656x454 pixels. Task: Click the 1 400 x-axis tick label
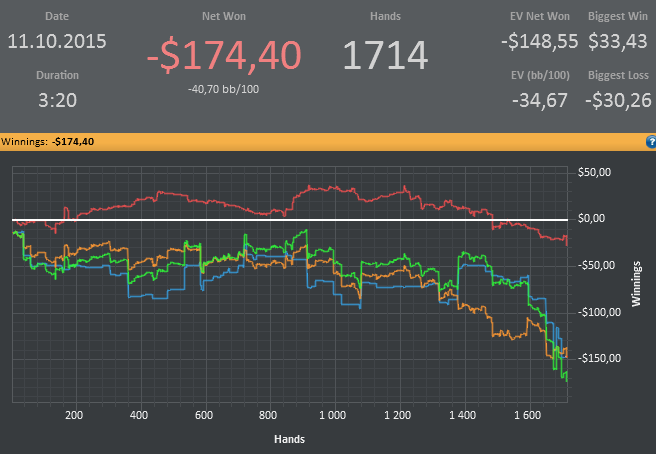coord(462,415)
